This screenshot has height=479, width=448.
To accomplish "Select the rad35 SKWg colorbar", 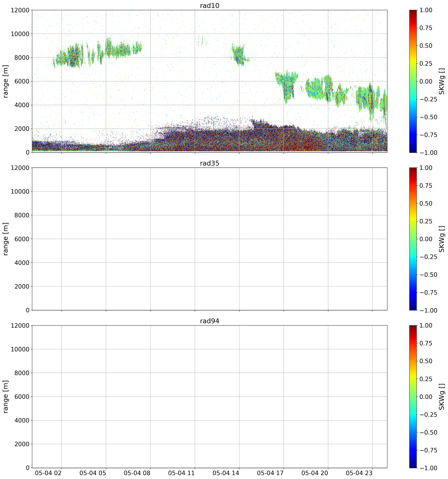I will coord(413,239).
